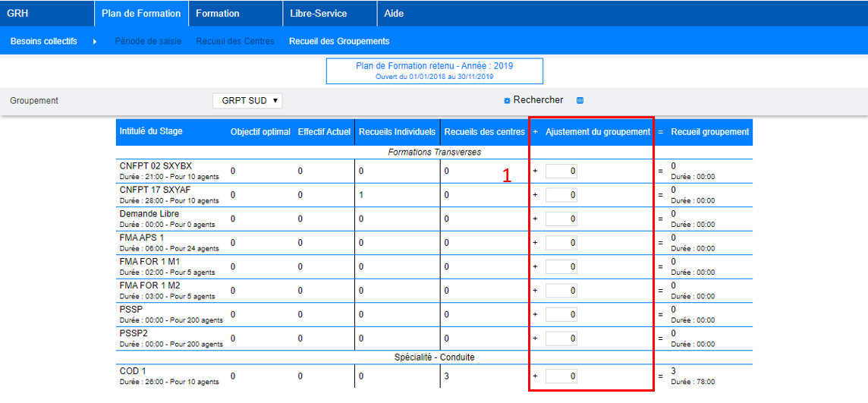Open the Plan de Formation tab
The image size is (868, 403).
(x=141, y=14)
